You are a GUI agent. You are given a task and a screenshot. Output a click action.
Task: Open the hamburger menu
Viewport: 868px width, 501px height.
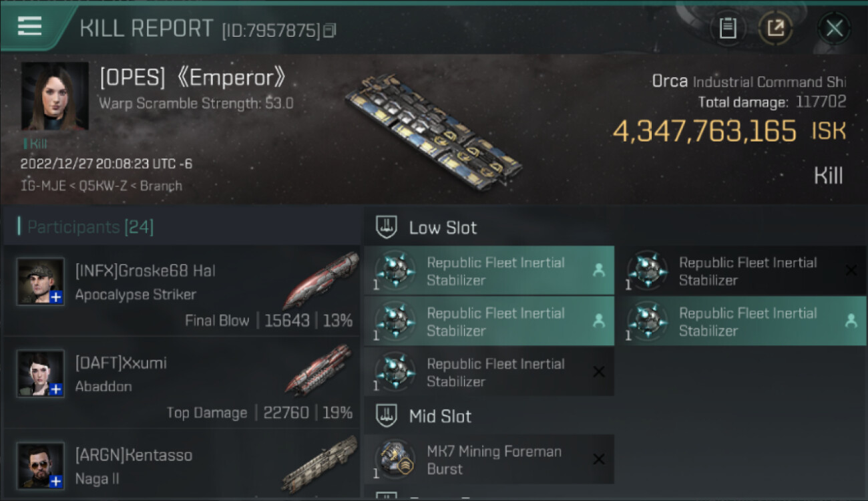pyautogui.click(x=29, y=26)
